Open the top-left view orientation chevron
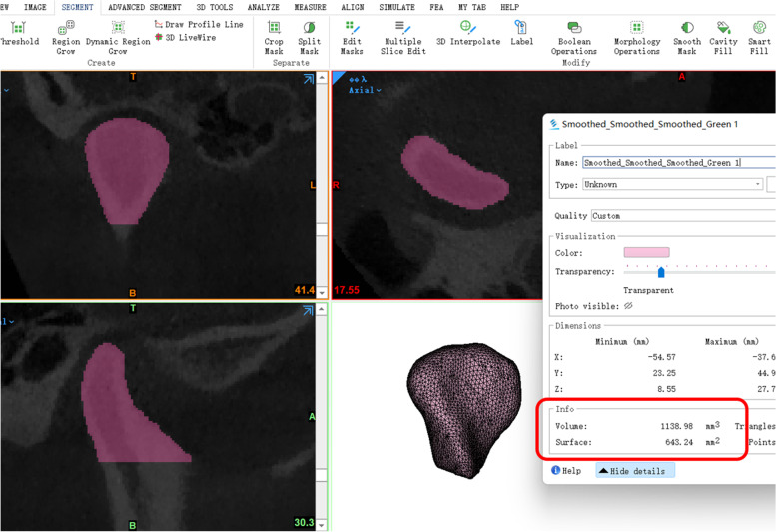The image size is (776, 532). (6, 91)
